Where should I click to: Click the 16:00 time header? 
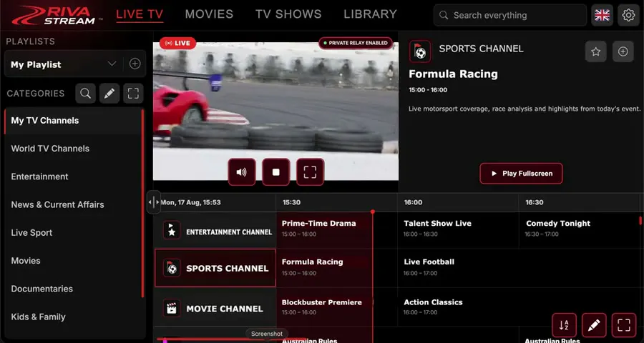pos(413,202)
